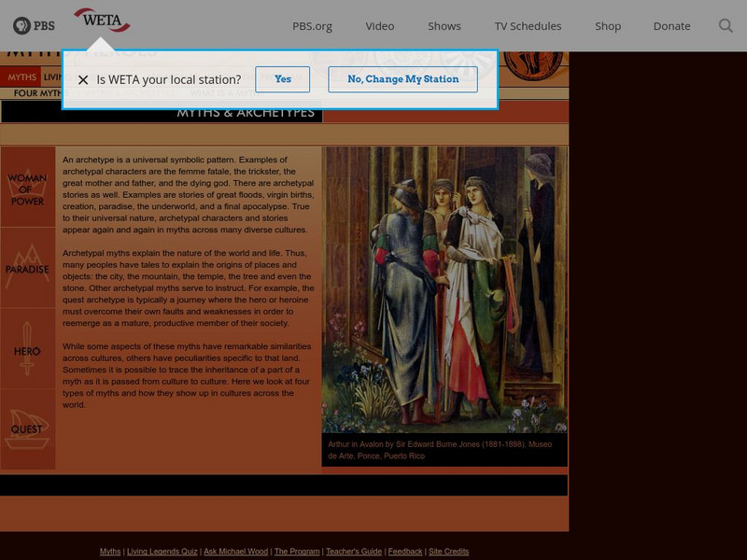
Task: Click the Arthur in Avalon caption text
Action: click(x=440, y=450)
